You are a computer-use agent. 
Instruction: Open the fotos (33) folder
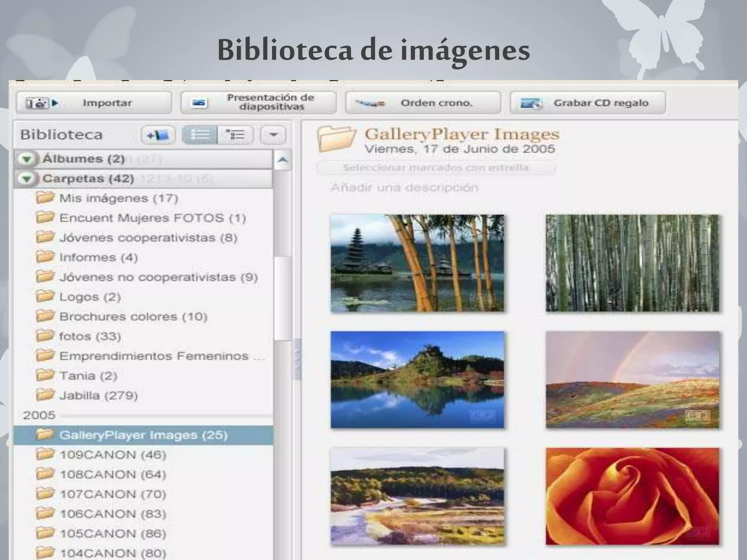tap(143, 336)
